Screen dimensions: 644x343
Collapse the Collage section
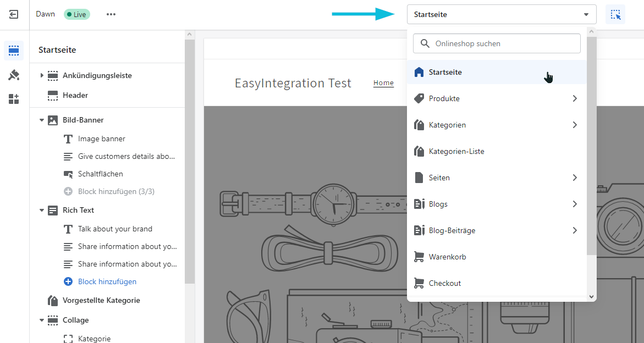pyautogui.click(x=41, y=320)
